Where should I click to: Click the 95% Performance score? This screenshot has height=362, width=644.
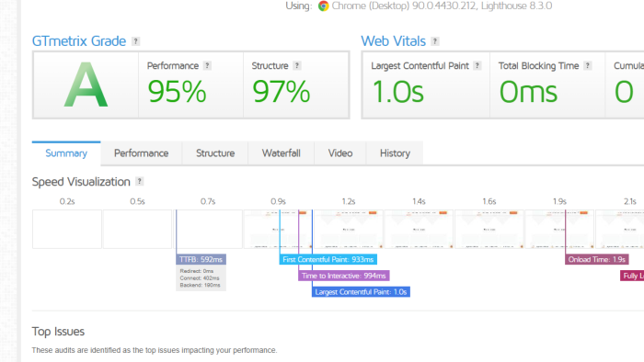[177, 92]
